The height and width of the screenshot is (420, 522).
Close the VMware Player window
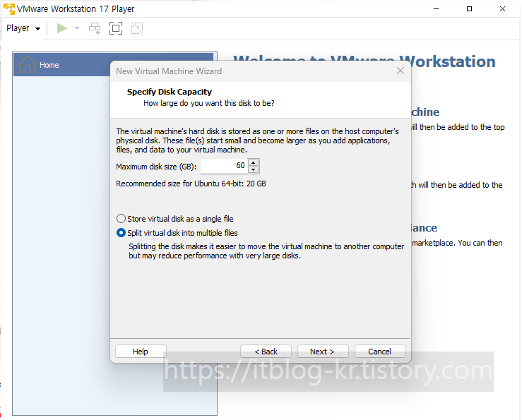tap(503, 9)
